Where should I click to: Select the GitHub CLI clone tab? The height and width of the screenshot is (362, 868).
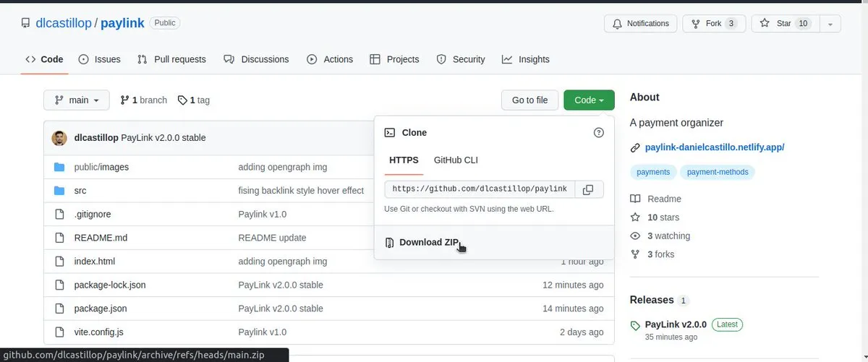coord(456,160)
